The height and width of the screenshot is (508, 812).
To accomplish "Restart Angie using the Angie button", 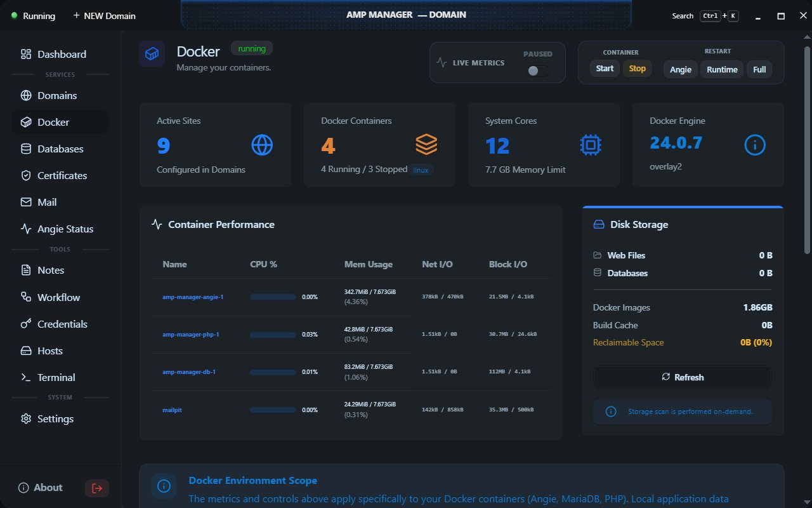I will [x=681, y=69].
